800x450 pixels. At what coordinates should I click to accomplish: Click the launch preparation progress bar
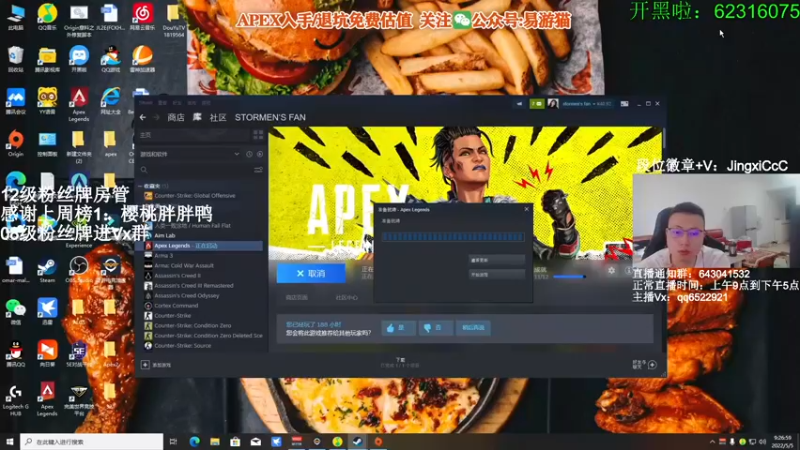(453, 237)
